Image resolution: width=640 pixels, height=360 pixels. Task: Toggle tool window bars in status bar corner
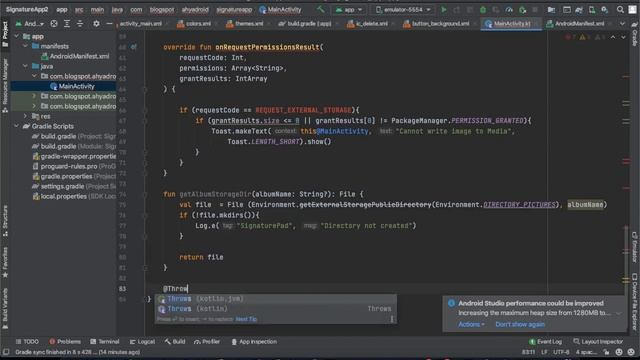coord(6,352)
